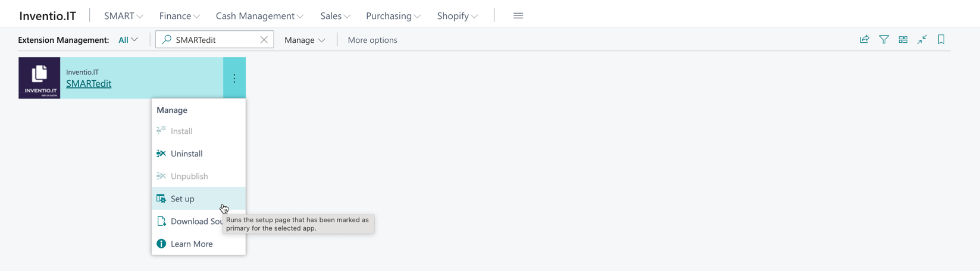Open the SMARTedit extension link
980x271 pixels.
click(89, 84)
